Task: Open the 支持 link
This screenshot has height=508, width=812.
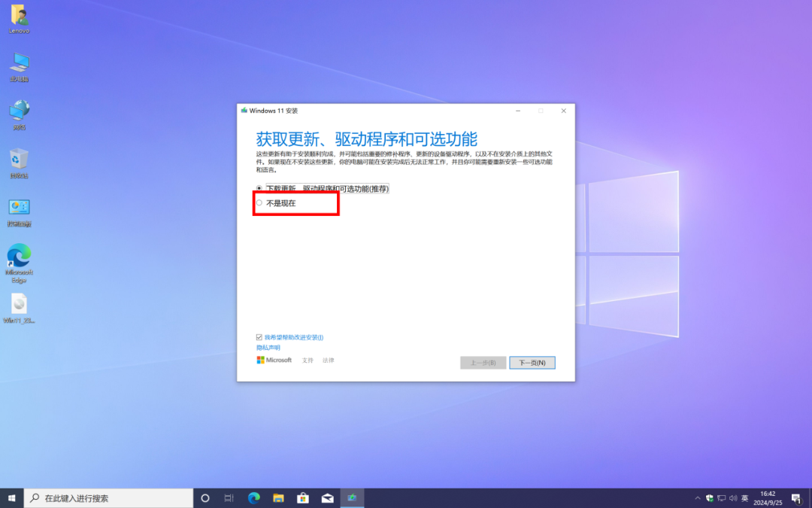Action: (x=308, y=360)
